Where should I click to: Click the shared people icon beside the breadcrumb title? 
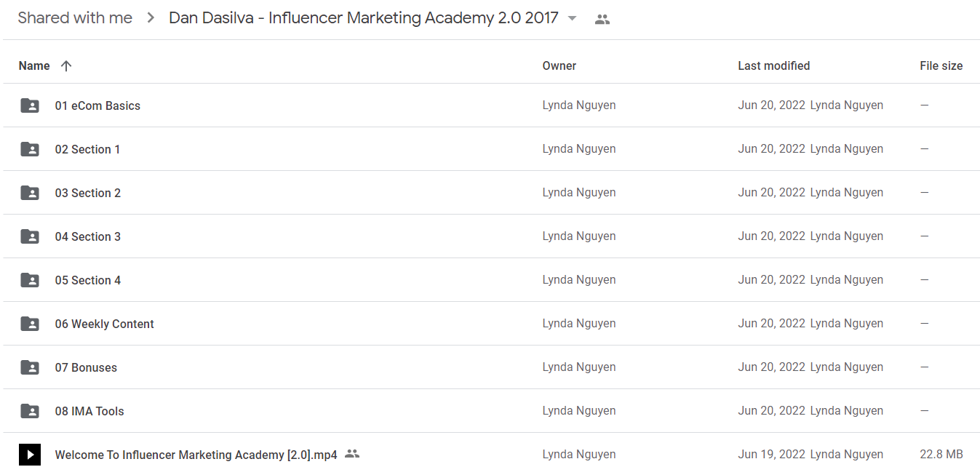(x=602, y=20)
